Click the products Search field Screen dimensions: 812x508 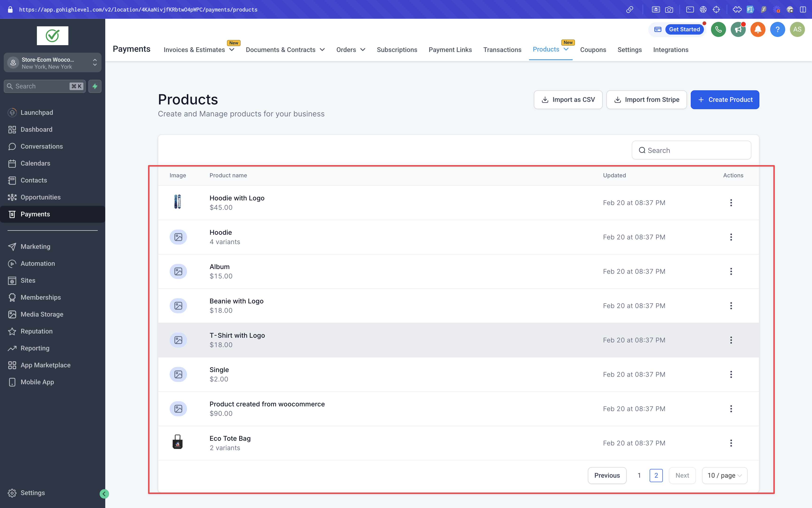[691, 150]
